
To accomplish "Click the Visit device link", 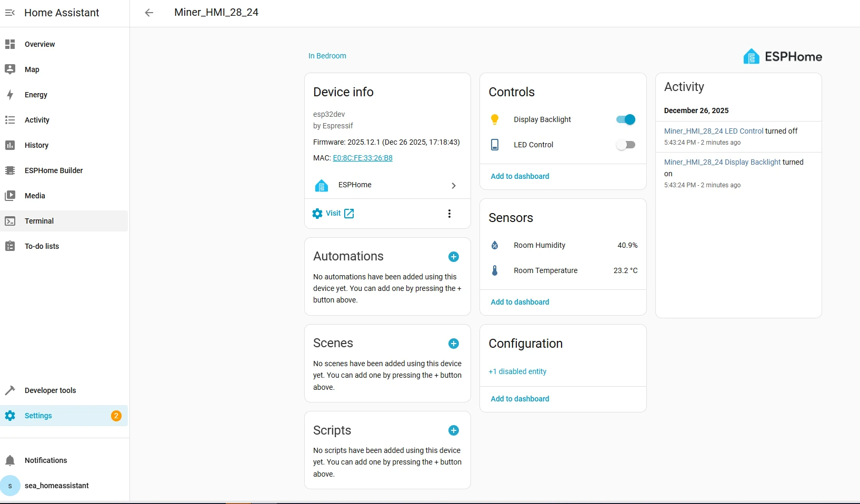I will pyautogui.click(x=333, y=213).
